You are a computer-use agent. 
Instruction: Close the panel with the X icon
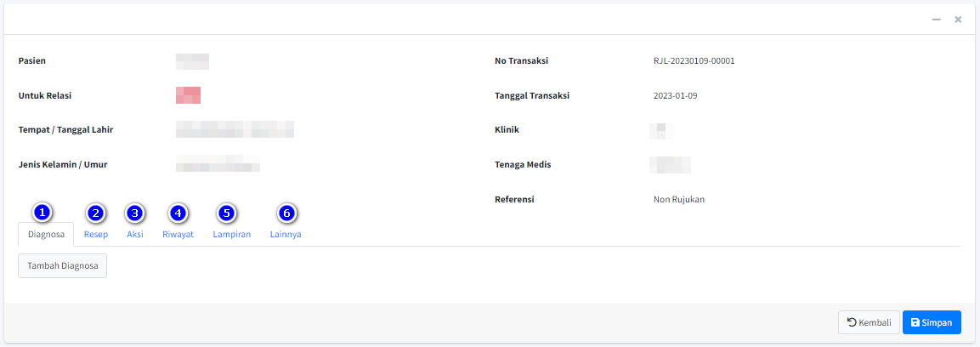[958, 19]
